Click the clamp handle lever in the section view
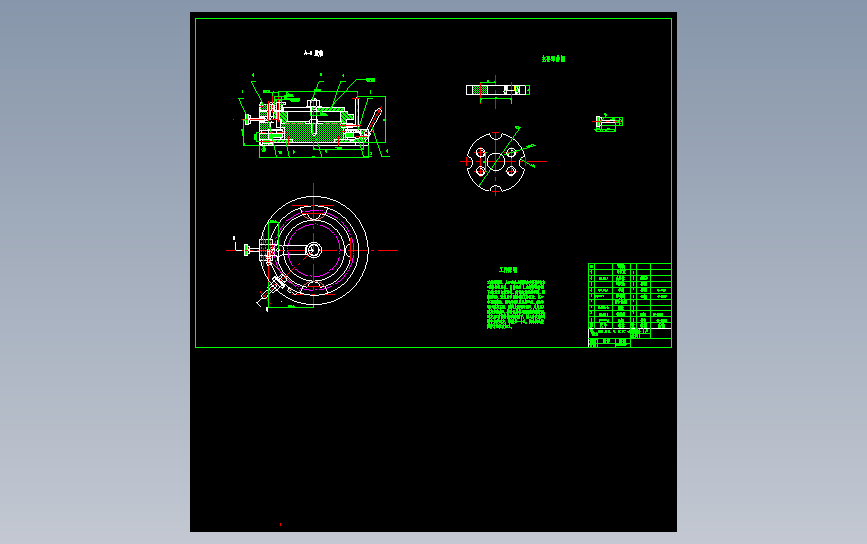The image size is (867, 544). coord(374,119)
